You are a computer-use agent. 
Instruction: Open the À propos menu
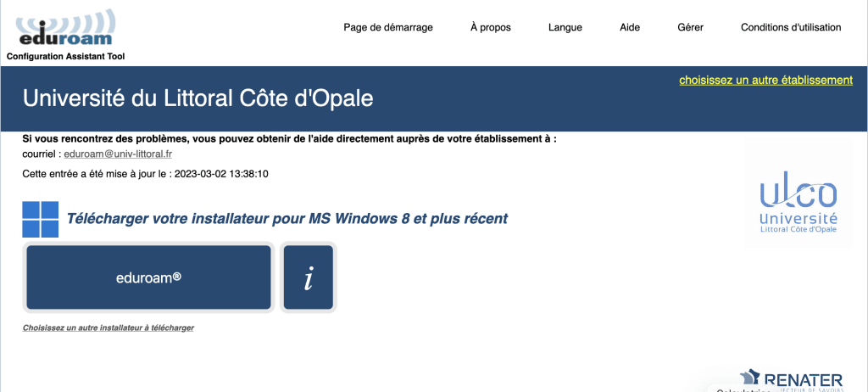[490, 27]
